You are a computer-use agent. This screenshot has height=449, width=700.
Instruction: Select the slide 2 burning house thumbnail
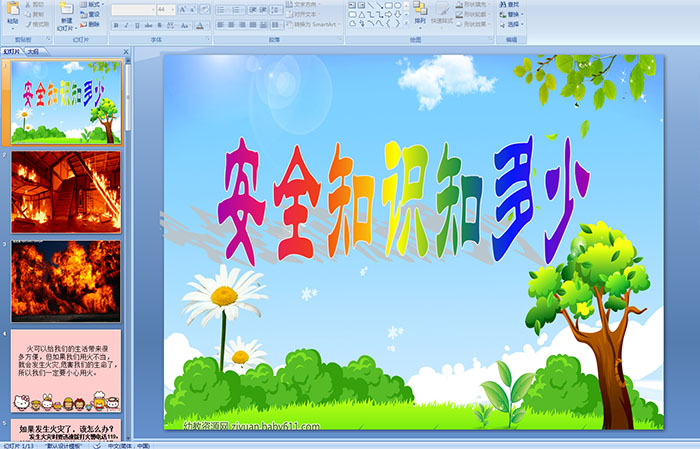(x=66, y=192)
